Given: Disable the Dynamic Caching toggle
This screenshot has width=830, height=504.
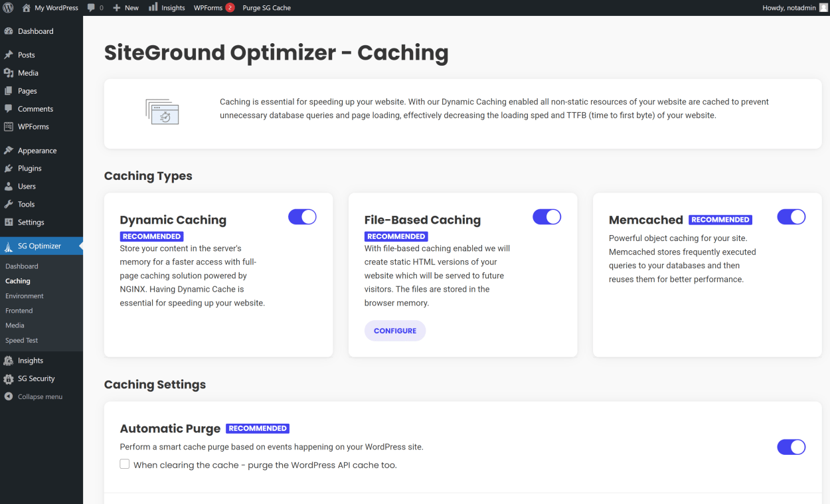Looking at the screenshot, I should coord(302,216).
